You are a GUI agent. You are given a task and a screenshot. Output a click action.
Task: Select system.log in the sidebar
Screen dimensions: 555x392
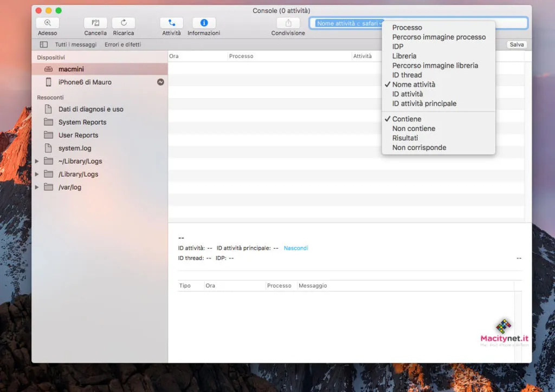pyautogui.click(x=75, y=148)
